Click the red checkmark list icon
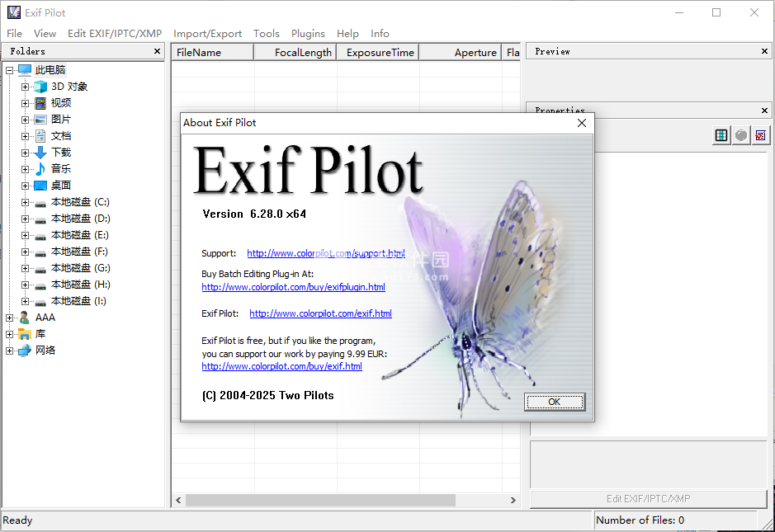Image resolution: width=775 pixels, height=532 pixels. pyautogui.click(x=761, y=135)
